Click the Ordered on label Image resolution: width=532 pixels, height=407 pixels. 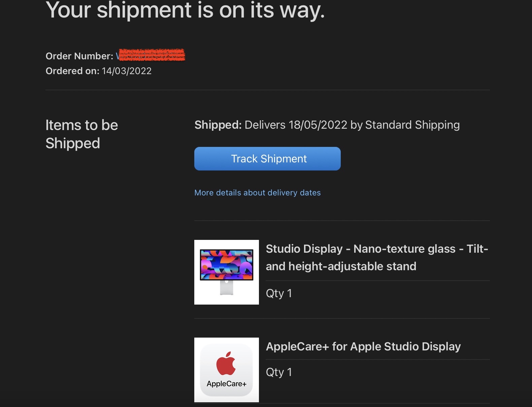click(x=72, y=71)
